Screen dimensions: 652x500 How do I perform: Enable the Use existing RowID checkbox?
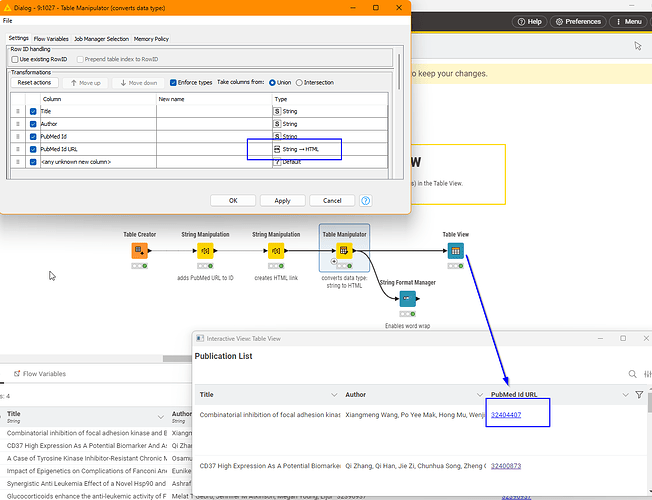(x=16, y=59)
